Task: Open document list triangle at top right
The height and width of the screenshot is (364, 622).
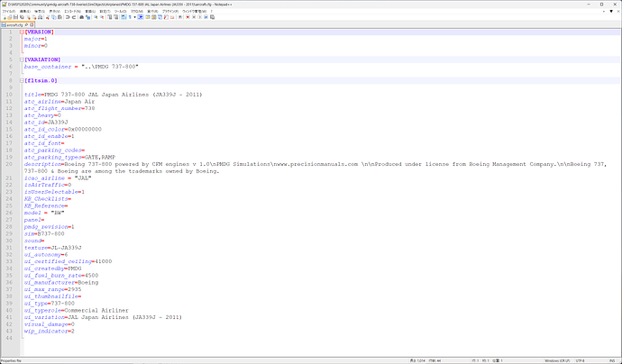Action: click(611, 11)
